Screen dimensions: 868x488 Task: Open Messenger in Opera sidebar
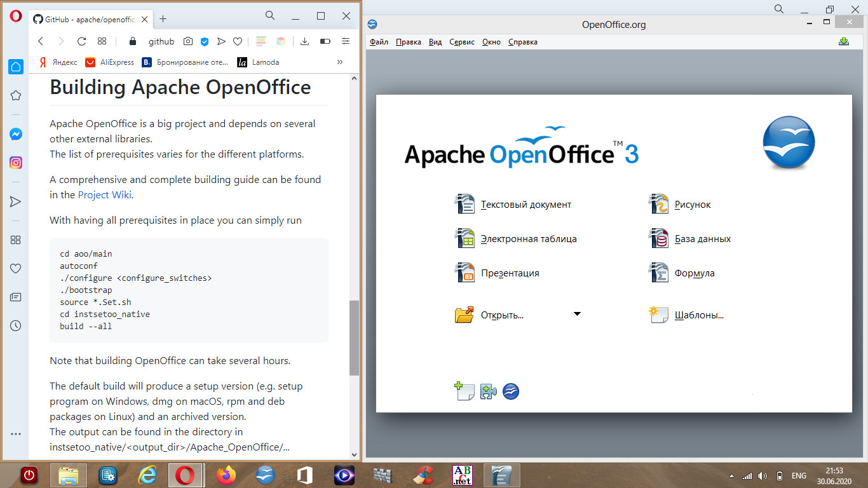[16, 135]
